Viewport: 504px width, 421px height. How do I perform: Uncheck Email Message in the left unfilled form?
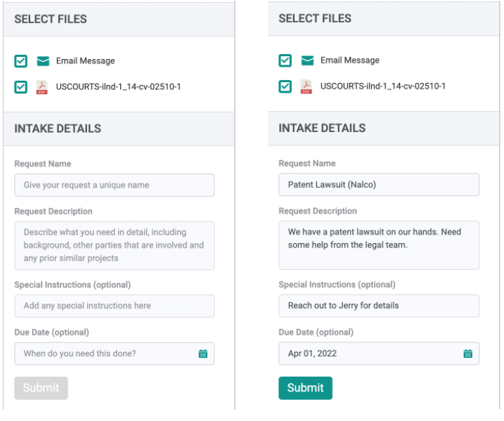pyautogui.click(x=21, y=61)
